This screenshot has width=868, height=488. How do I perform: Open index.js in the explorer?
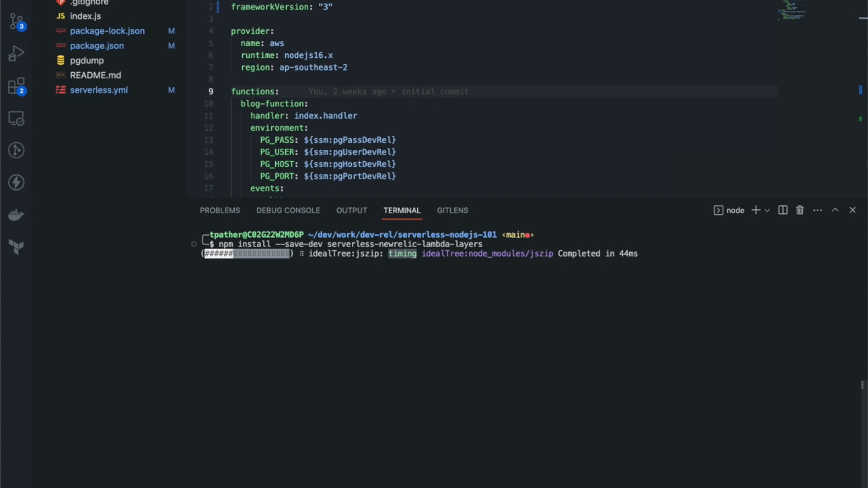pos(85,16)
